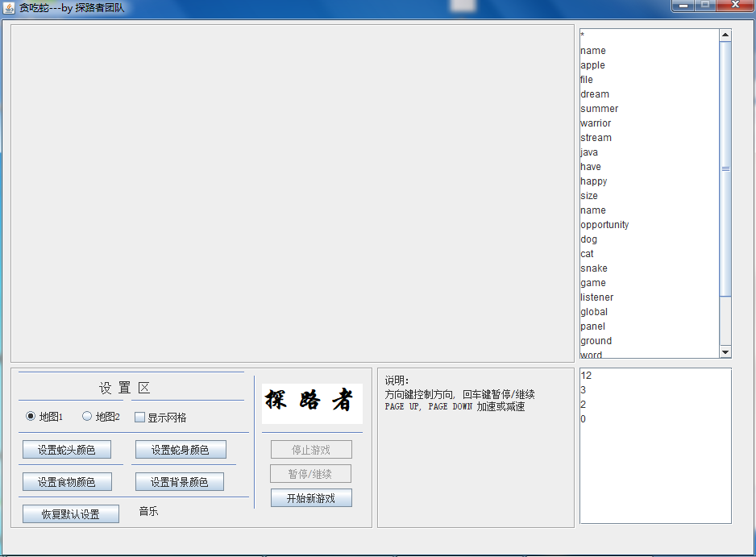Click 设置蛇头颜色 button
Screen dimensions: 756x557
(x=67, y=450)
